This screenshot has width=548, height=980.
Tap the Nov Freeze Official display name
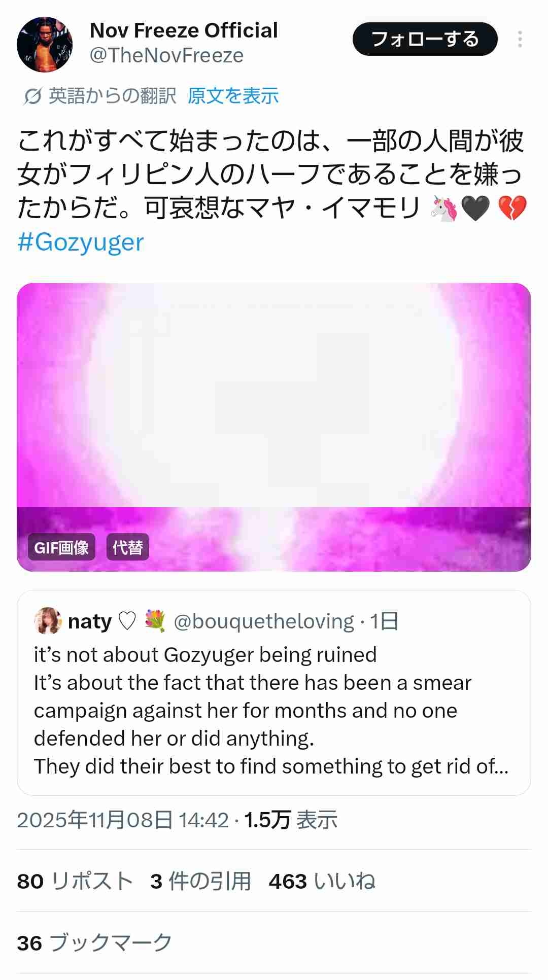coord(184,30)
